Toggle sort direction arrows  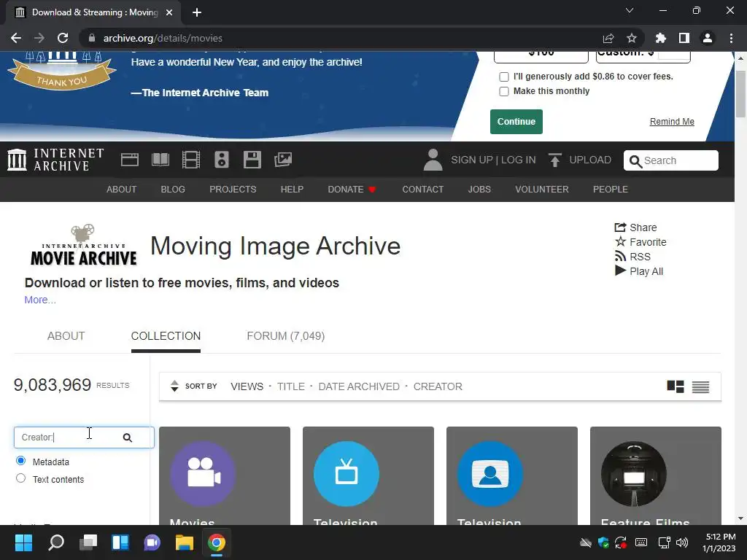(x=174, y=386)
